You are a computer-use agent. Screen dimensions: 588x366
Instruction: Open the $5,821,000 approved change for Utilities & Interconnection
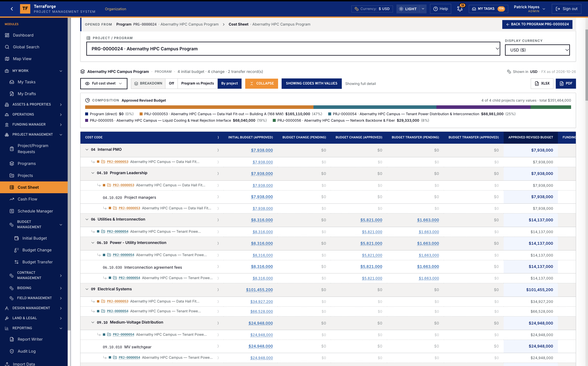[371, 220]
